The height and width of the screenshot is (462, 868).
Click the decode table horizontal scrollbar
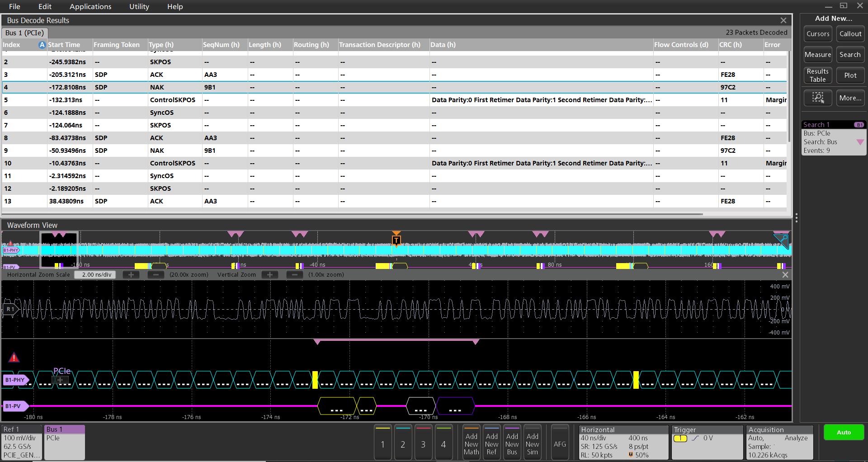coord(353,214)
